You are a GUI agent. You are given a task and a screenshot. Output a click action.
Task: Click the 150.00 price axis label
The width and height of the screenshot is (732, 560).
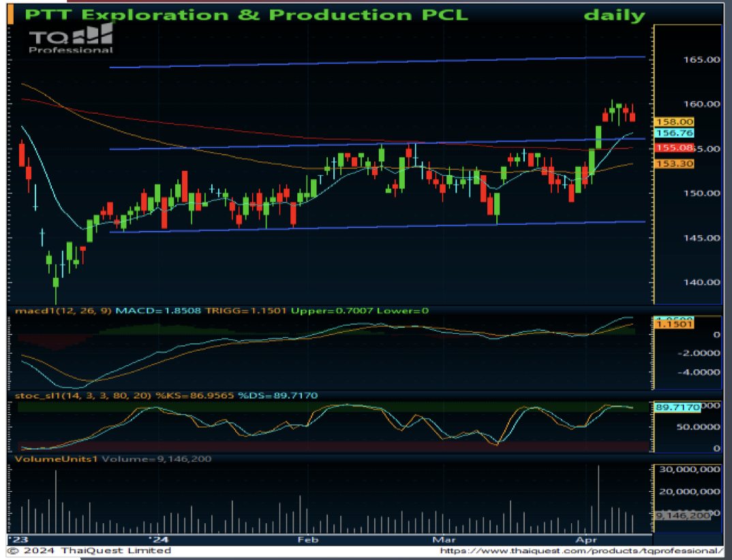pos(701,193)
